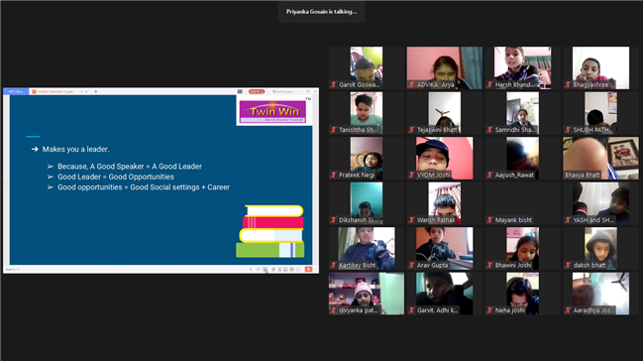The image size is (644, 362).
Task: Click 'Good Leader = Good Opportunities' line
Action: point(116,177)
